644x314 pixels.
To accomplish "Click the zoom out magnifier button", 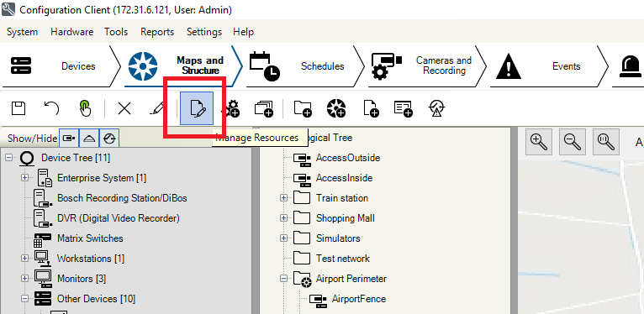I will [573, 141].
